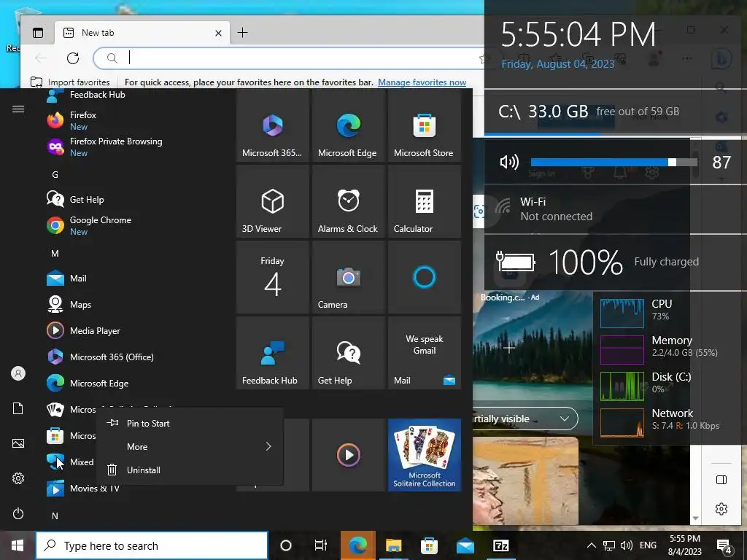Image resolution: width=747 pixels, height=560 pixels.
Task: Jump to letter M section header
Action: pyautogui.click(x=55, y=253)
